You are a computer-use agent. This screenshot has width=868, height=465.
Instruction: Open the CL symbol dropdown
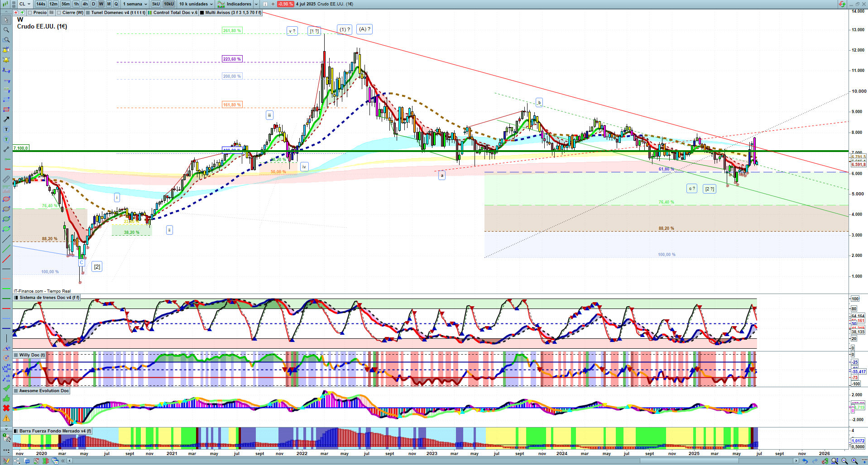25,4
